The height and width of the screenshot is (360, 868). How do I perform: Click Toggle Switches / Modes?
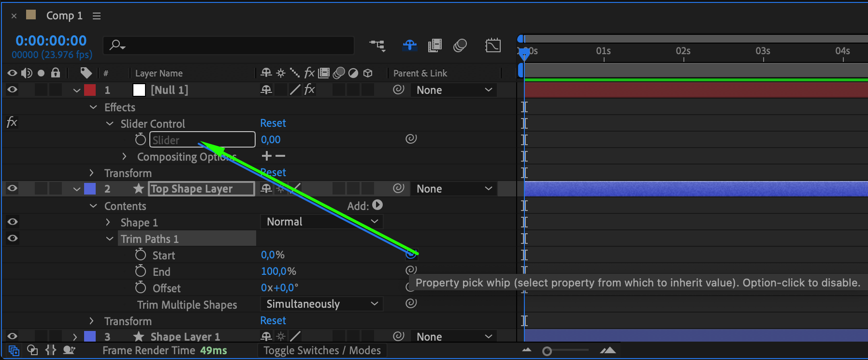322,350
